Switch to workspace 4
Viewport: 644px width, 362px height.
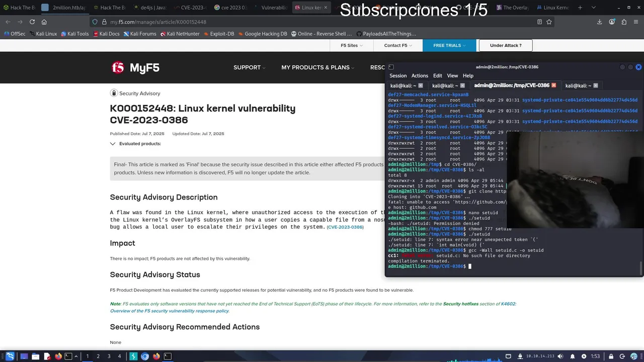pos(119,356)
